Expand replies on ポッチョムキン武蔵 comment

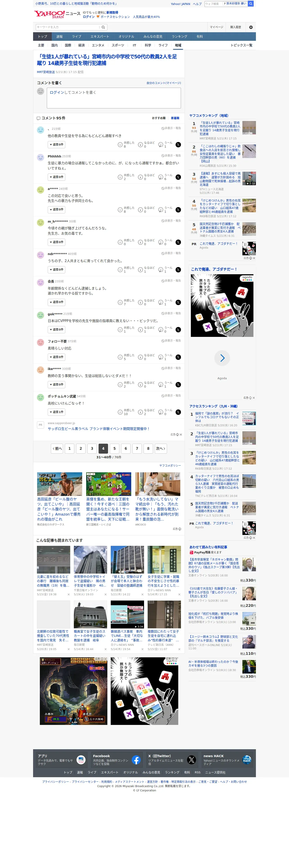[x=56, y=412]
